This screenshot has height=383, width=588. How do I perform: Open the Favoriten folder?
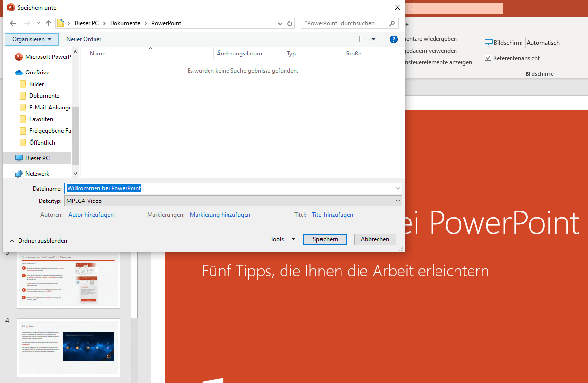41,119
